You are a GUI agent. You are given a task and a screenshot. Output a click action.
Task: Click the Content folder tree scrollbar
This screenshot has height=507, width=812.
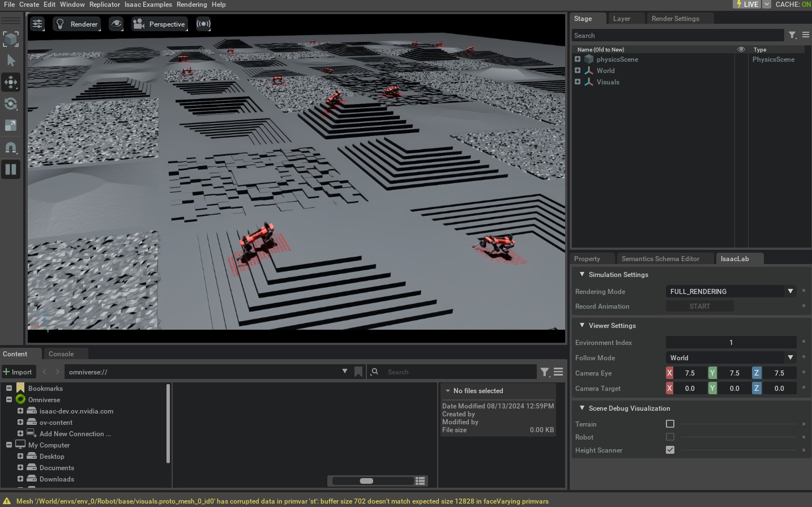pyautogui.click(x=168, y=424)
